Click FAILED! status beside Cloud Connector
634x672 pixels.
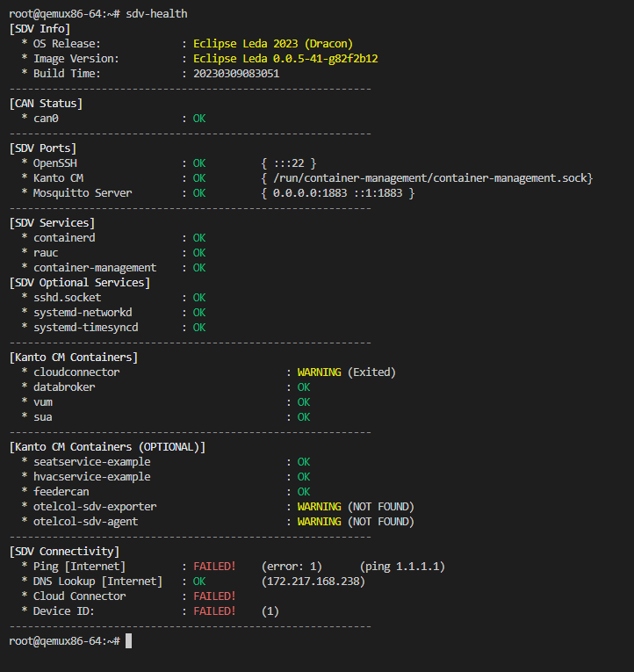click(214, 596)
